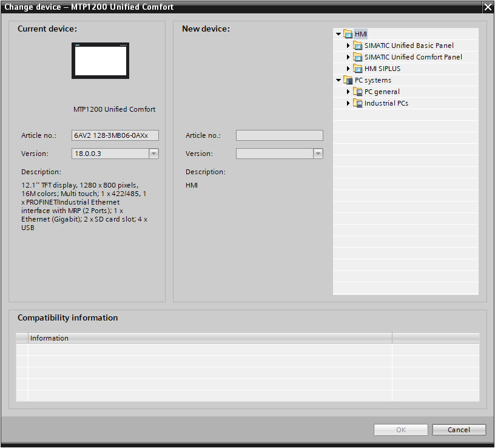This screenshot has height=448, width=495.
Task: Click the new device Article no. field
Action: 280,135
